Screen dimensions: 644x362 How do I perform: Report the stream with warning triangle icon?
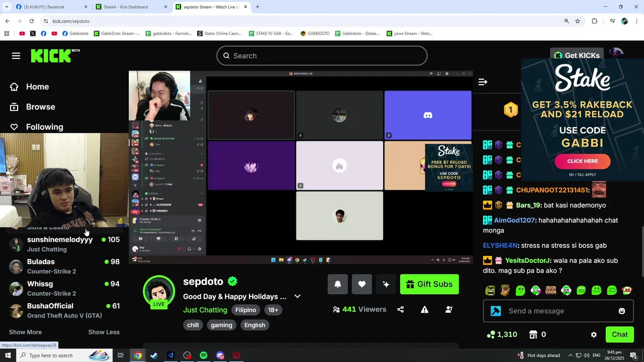[425, 310]
